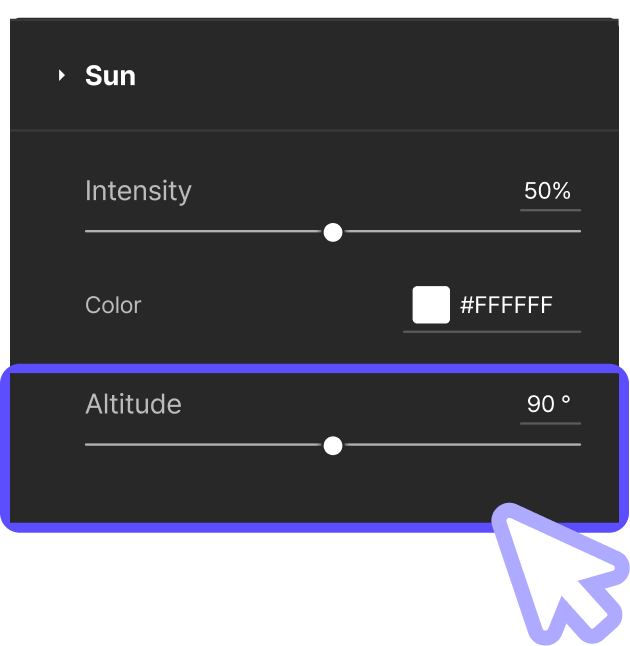Set Intensity slider to its maximum end
The width and height of the screenshot is (630, 646).
(579, 232)
